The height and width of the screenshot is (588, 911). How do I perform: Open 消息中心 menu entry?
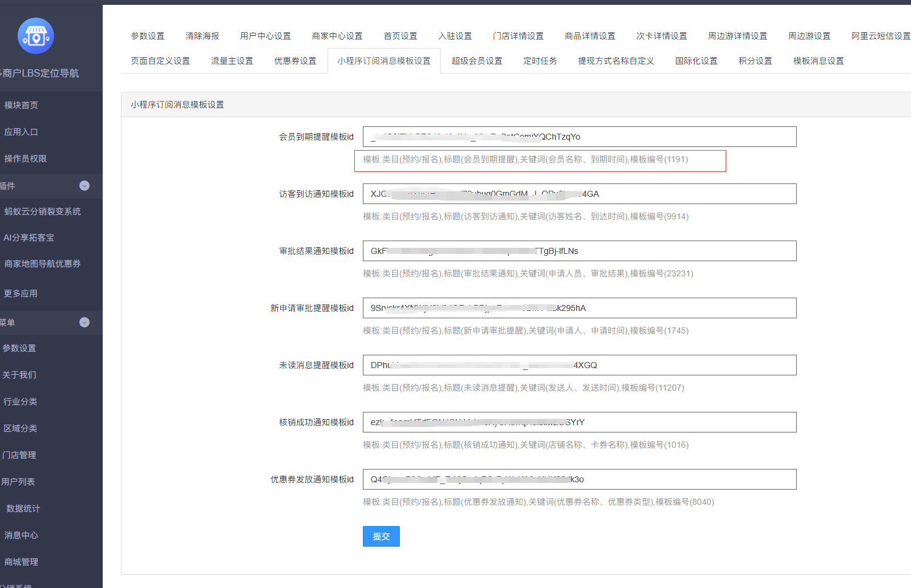21,535
